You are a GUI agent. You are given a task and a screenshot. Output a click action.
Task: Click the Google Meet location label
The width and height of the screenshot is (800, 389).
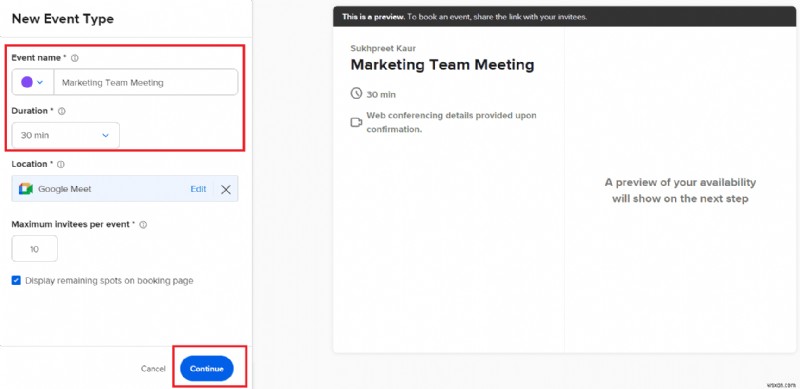pyautogui.click(x=65, y=189)
